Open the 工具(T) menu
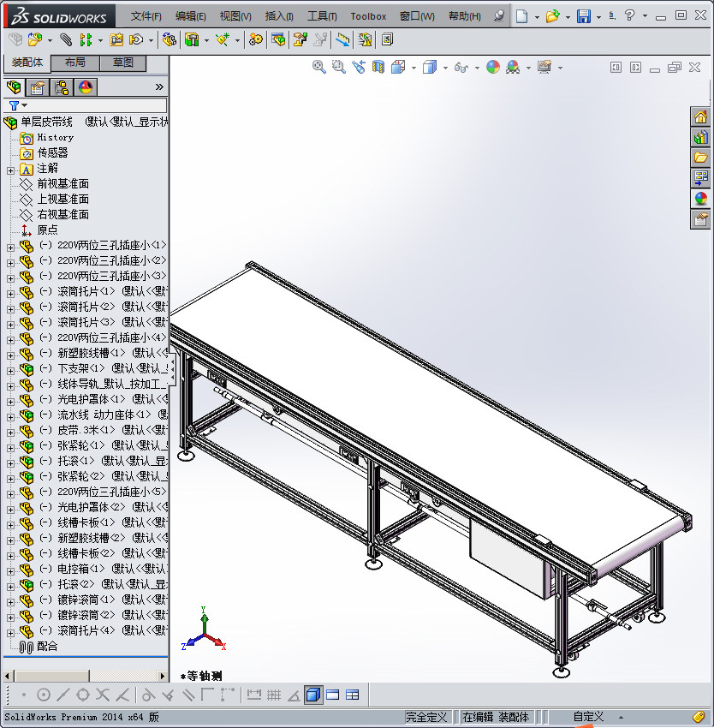Viewport: 714px width, 728px height. pos(322,16)
